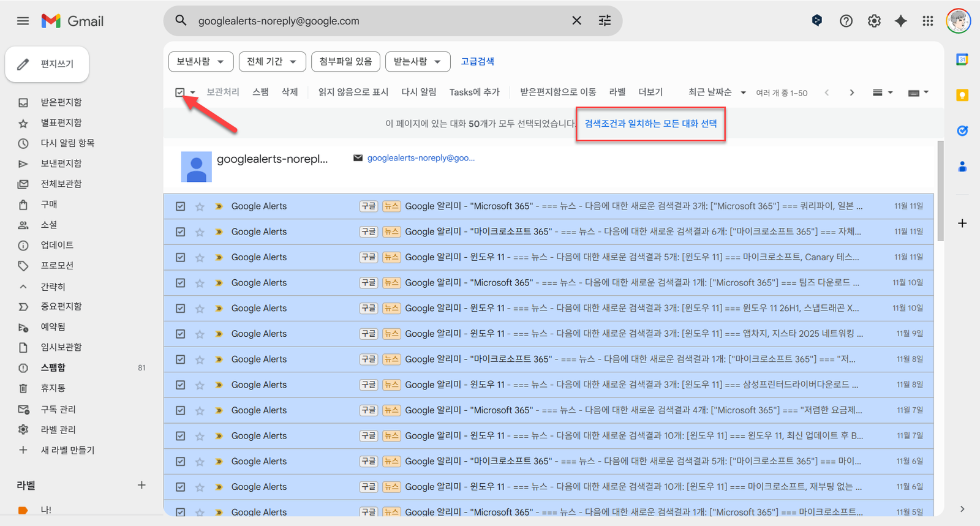This screenshot has width=980, height=526.
Task: Open Gmail settings gear icon
Action: pyautogui.click(x=874, y=21)
